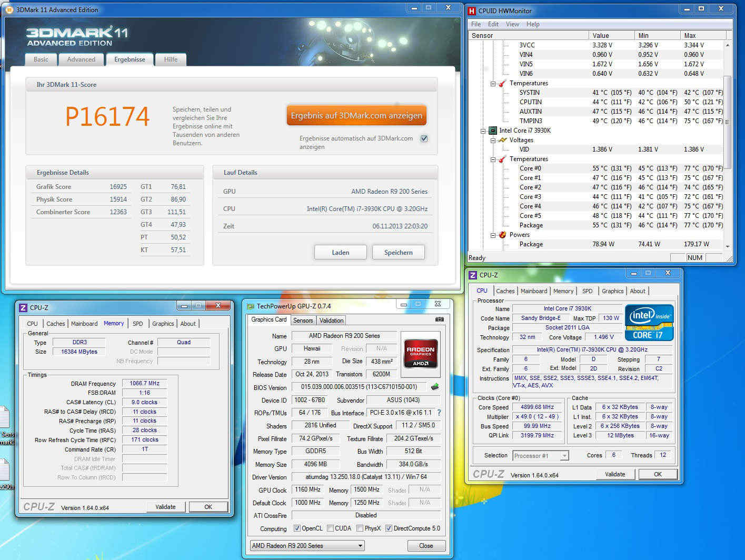Viewport: 745px width, 560px height.
Task: Click the Intel Core i7 logo in CPU-Z
Action: click(x=649, y=322)
